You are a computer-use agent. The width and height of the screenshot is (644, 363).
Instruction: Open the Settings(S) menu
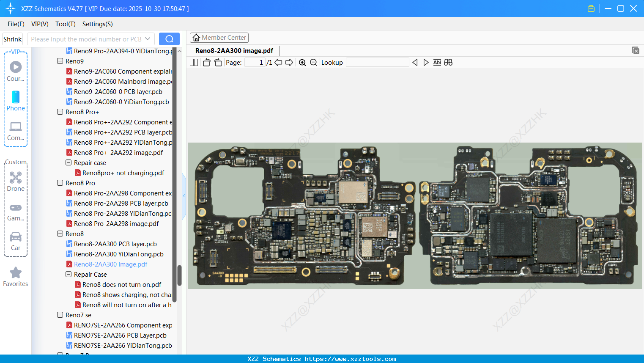click(98, 24)
